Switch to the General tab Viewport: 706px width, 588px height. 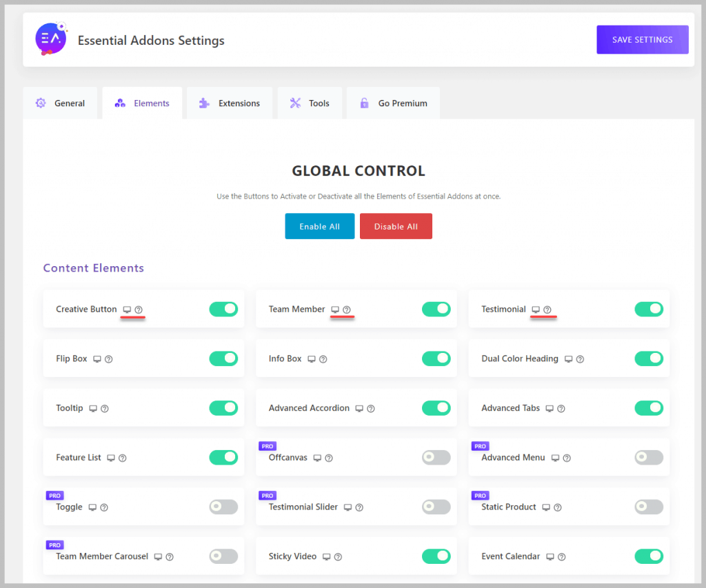pyautogui.click(x=61, y=103)
